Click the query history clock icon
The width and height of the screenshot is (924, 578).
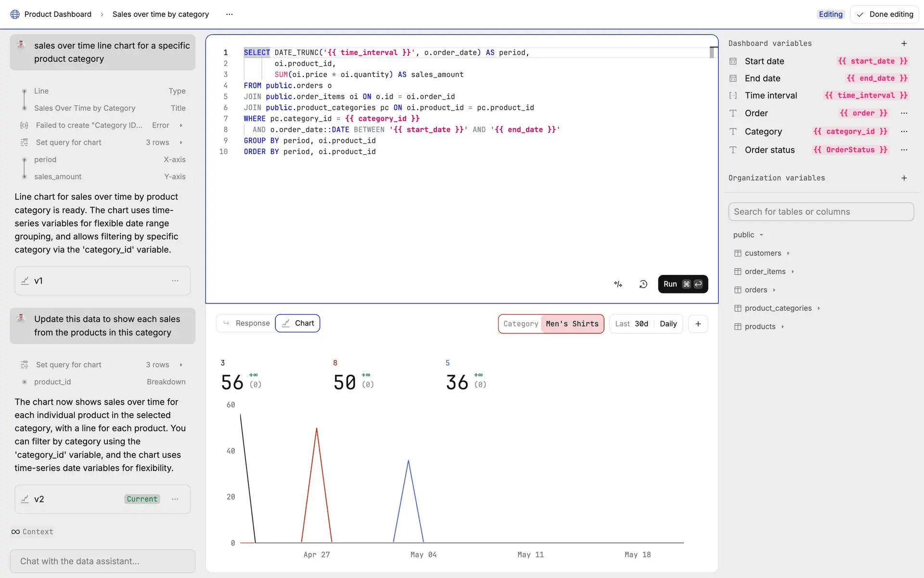(x=643, y=284)
